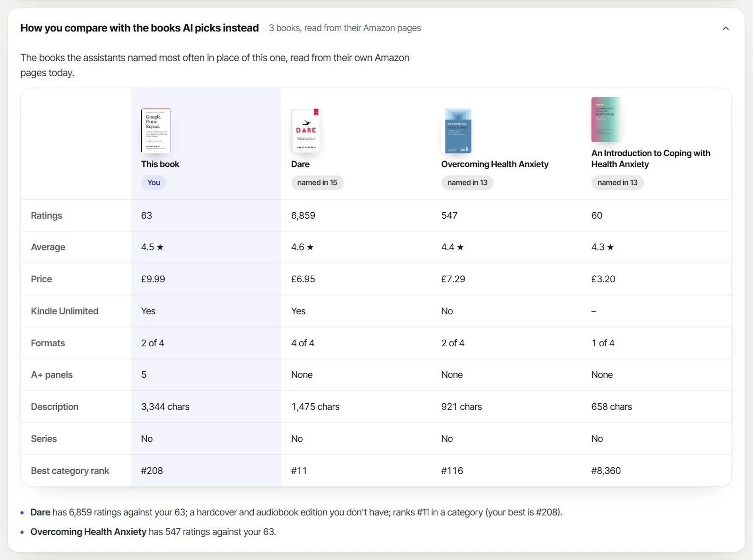Click 'An Introduction to Coping with Health Anxiety' title
753x560 pixels.
pyautogui.click(x=651, y=159)
